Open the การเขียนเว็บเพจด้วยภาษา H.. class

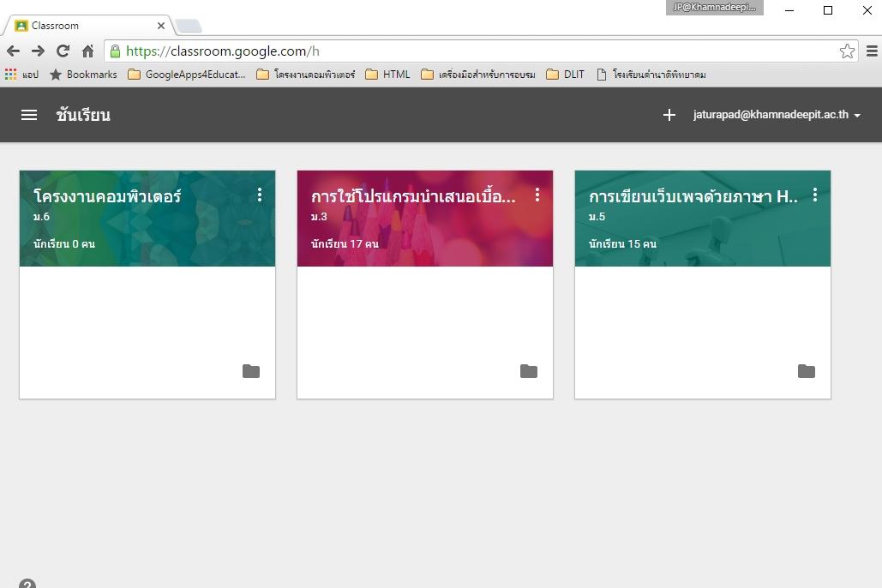693,195
